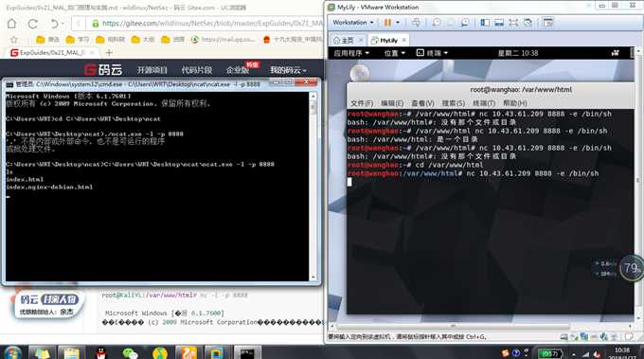644x359 pixels.
Task: Click the VMware horizontal scrollbar
Action: tap(453, 327)
